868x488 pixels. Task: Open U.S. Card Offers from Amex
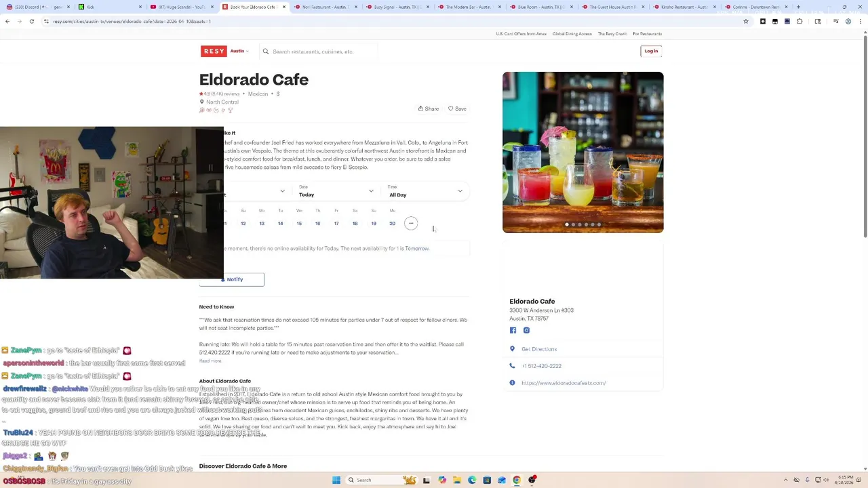[521, 33]
